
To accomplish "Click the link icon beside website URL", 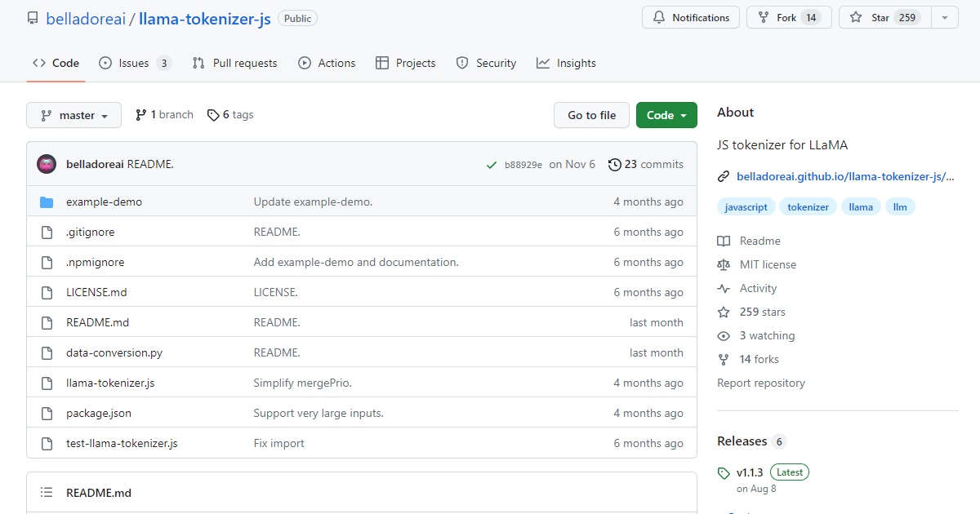I will tap(723, 176).
